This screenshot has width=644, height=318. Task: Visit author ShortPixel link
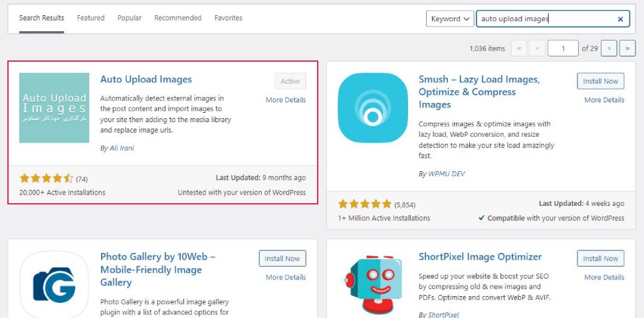point(443,315)
